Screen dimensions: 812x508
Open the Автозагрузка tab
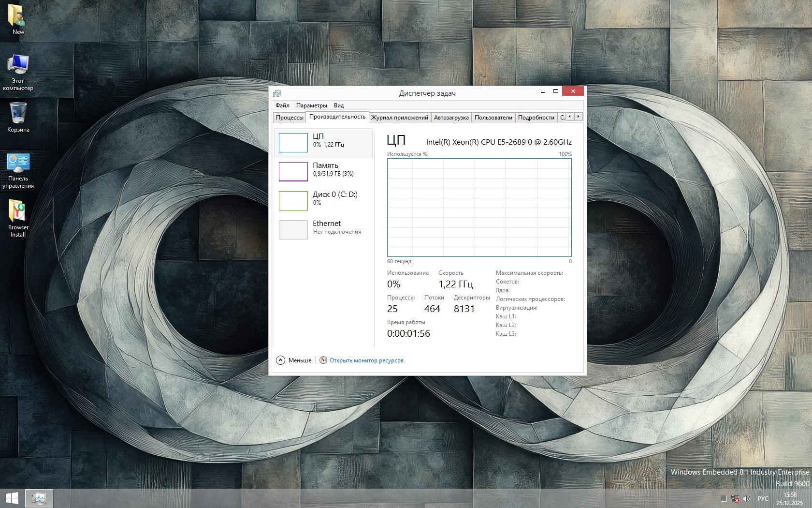coord(451,118)
